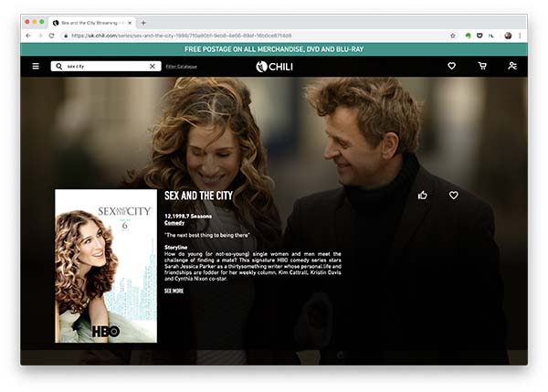Open the Comedy genre link
The height and width of the screenshot is (392, 548).
(x=174, y=223)
